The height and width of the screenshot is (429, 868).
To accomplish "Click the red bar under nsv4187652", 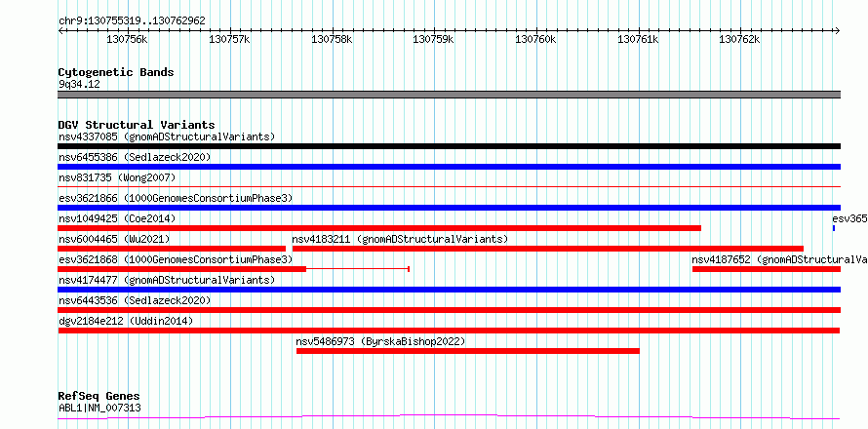I will click(767, 269).
